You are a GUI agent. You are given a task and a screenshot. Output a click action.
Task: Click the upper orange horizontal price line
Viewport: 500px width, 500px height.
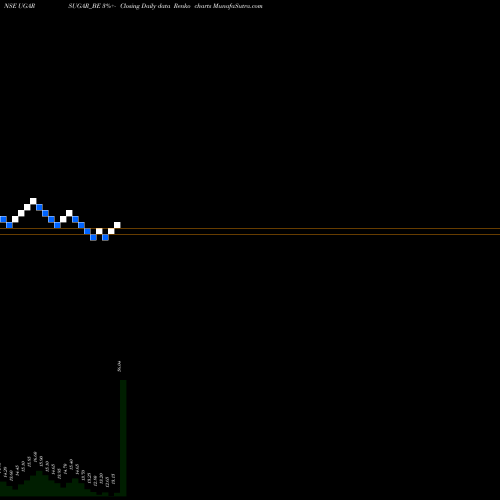(250, 229)
